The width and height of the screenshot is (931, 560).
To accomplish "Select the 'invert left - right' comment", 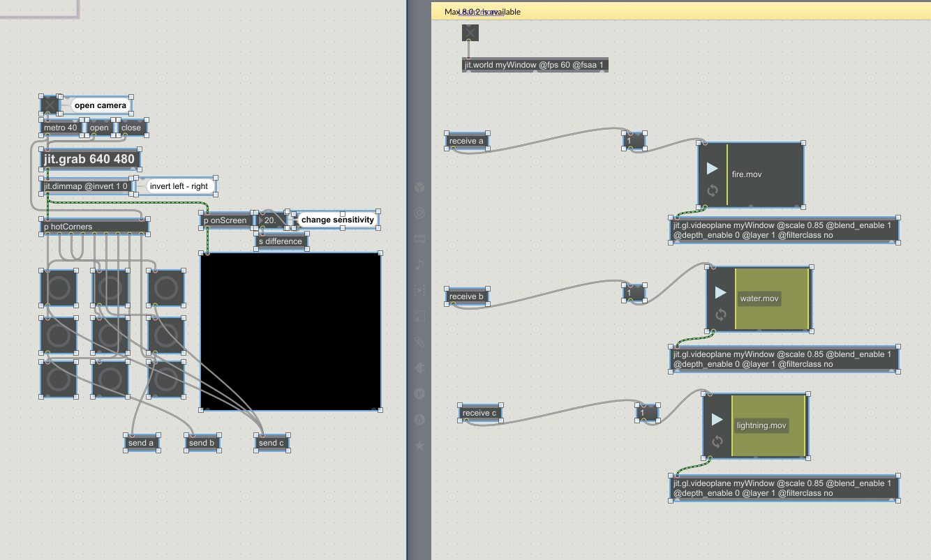I will coord(179,186).
